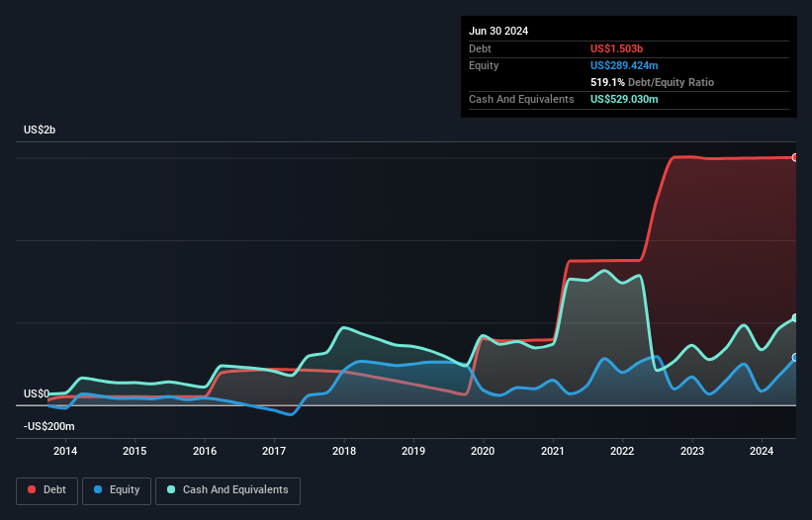This screenshot has height=520, width=812.
Task: Click the Equity row label in tooltip
Action: (484, 65)
